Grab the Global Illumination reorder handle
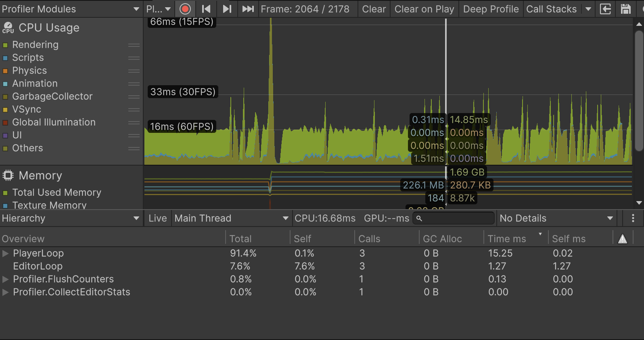 134,123
